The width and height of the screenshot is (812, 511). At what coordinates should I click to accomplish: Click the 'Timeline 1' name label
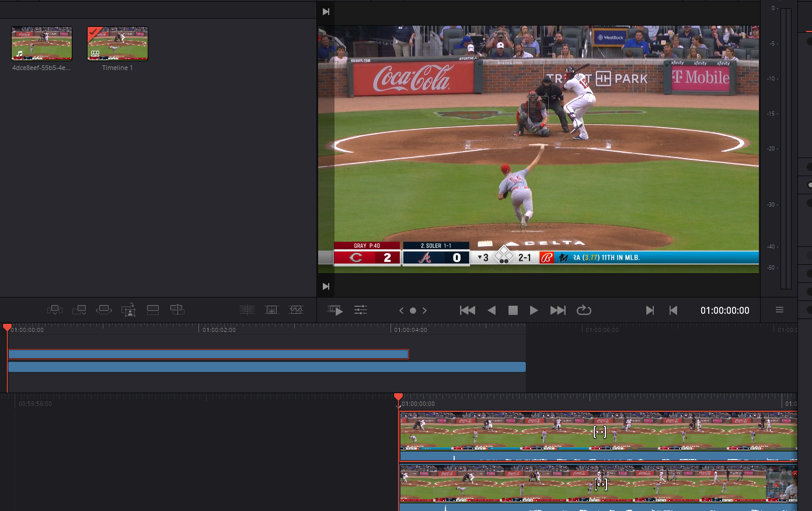tap(117, 68)
